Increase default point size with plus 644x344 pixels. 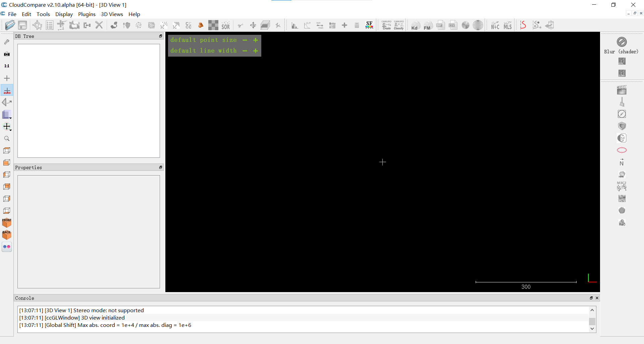click(x=256, y=40)
